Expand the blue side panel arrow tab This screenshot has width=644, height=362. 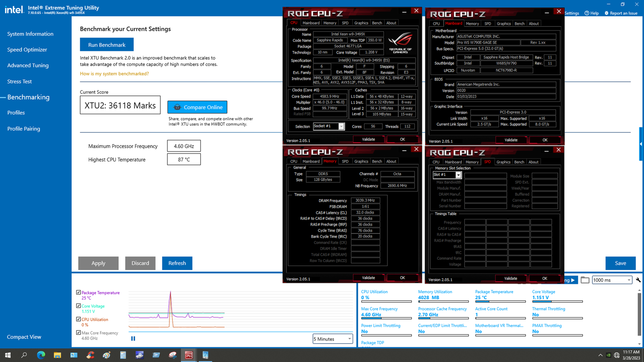pyautogui.click(x=641, y=144)
